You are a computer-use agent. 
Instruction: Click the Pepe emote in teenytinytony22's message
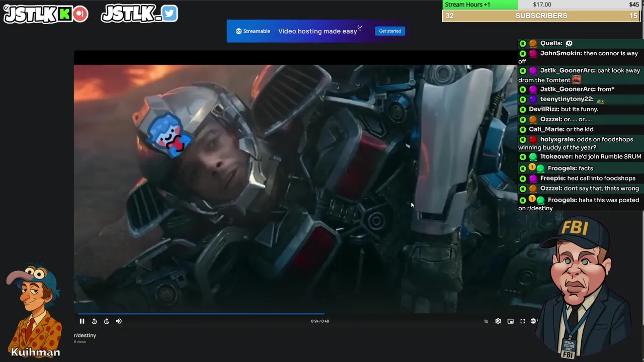tap(601, 101)
